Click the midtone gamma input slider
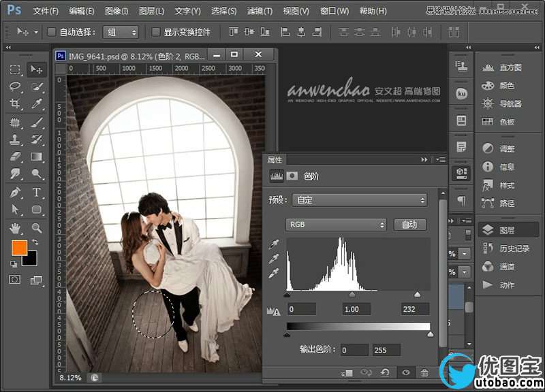 click(352, 295)
